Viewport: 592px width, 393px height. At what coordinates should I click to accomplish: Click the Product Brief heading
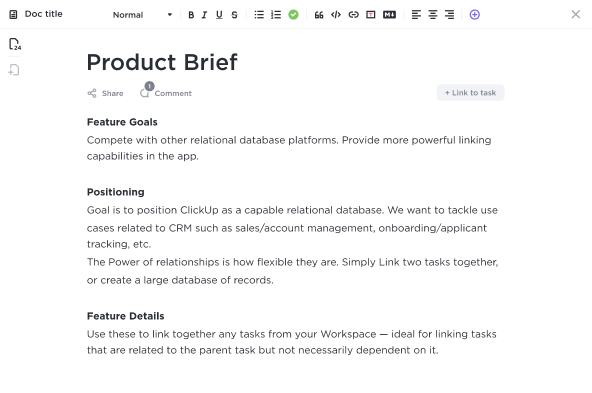click(x=162, y=62)
